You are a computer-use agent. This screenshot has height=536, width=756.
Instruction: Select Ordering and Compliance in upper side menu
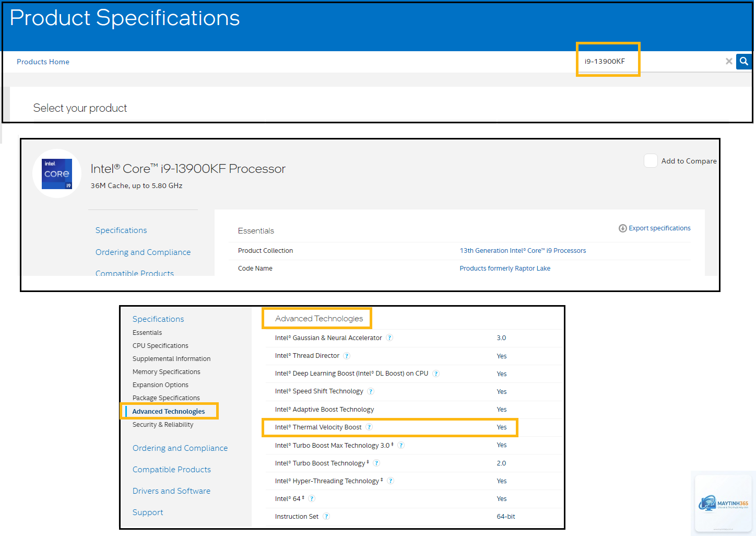pyautogui.click(x=143, y=252)
